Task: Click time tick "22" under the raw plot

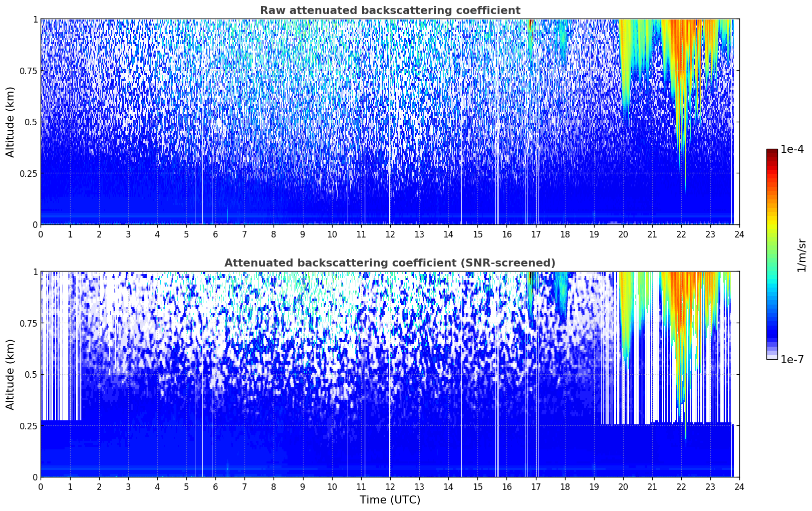Action: (681, 234)
